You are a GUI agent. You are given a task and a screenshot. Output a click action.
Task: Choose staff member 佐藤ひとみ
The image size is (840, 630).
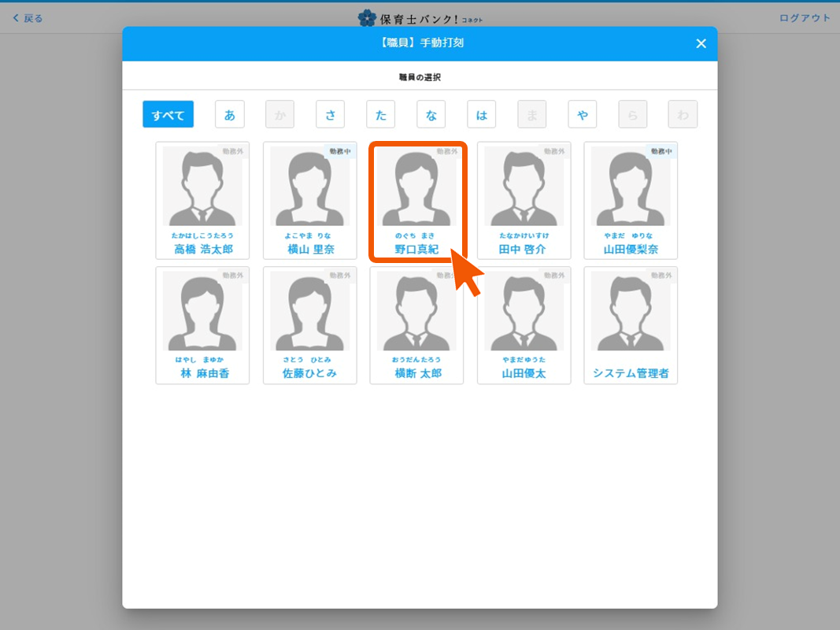coord(309,324)
